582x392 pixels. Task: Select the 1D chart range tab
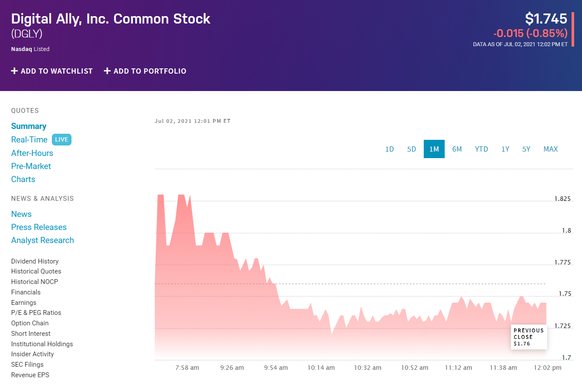click(x=389, y=149)
